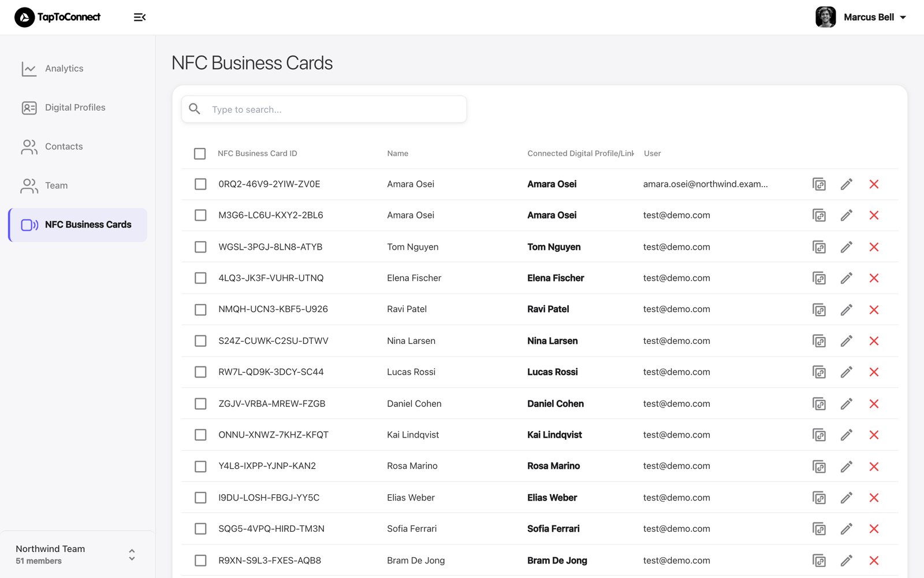
Task: Edit Ravi Patel's card
Action: (847, 310)
